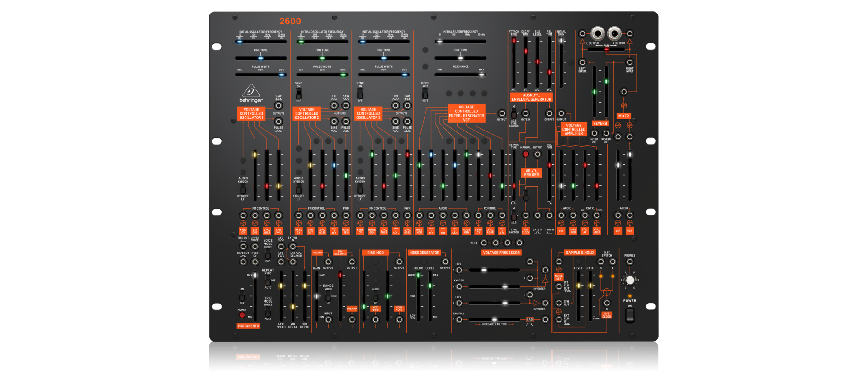Click the Voltage Processor LAG output jack
The height and width of the screenshot is (384, 868).
coord(545,319)
